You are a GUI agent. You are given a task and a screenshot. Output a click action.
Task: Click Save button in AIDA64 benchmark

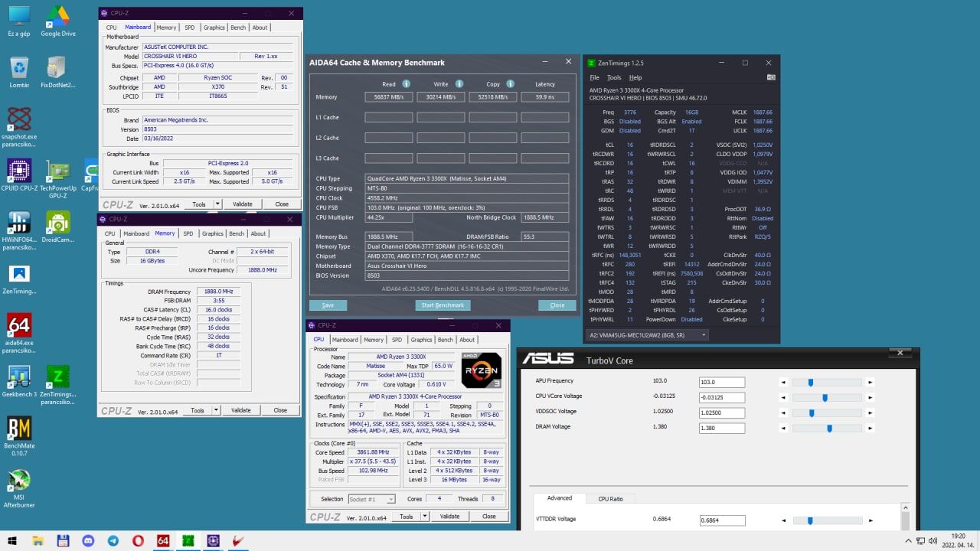tap(328, 305)
